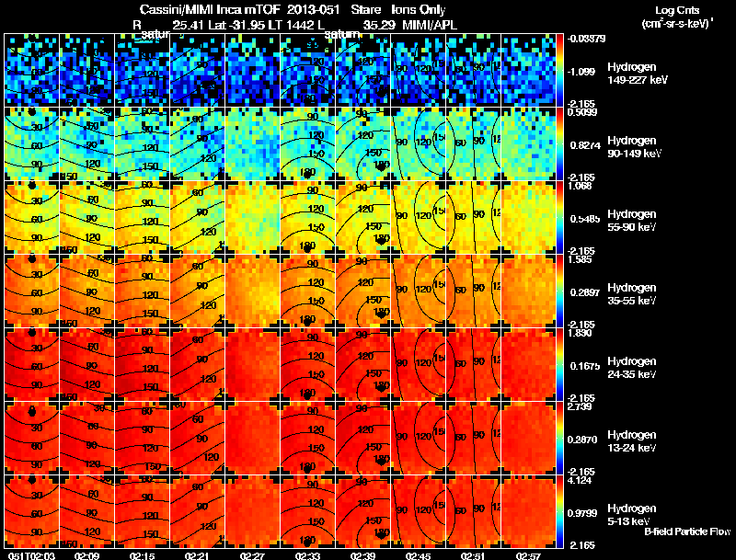The height and width of the screenshot is (560, 736).
Task: Select the 02:45 image in the Hydrogen 55-90 keV row
Action: [x=419, y=218]
